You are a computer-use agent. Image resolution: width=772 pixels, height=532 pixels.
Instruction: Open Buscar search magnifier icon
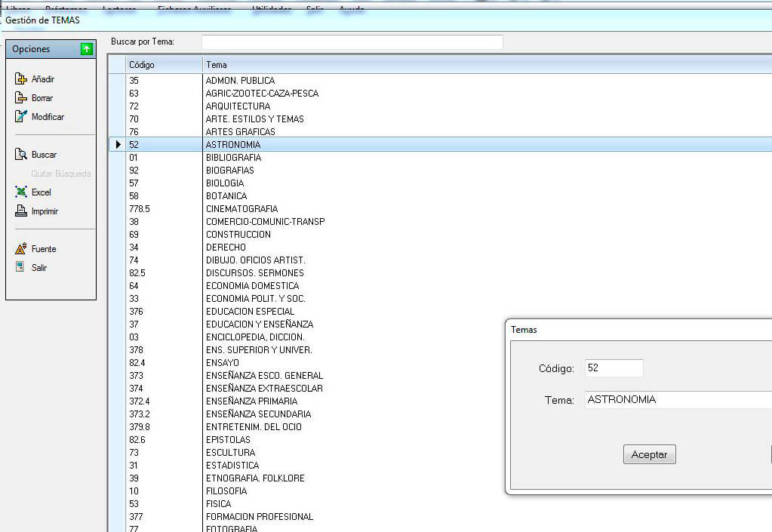(21, 155)
